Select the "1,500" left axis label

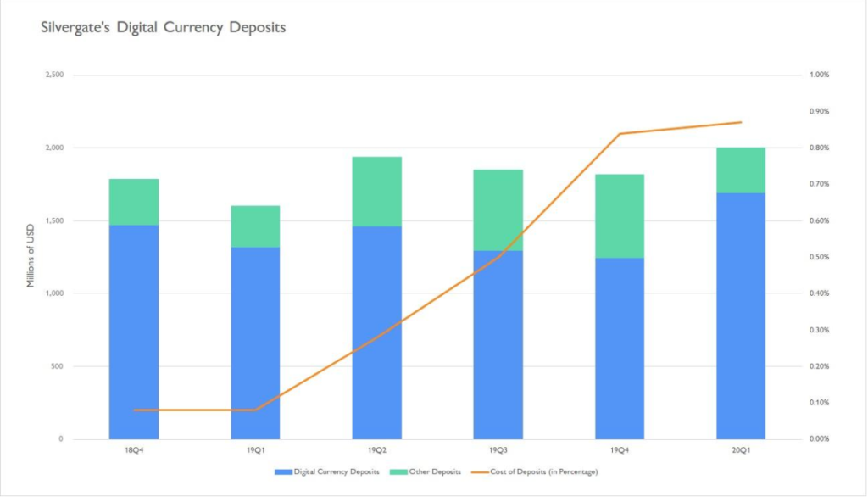(x=54, y=220)
